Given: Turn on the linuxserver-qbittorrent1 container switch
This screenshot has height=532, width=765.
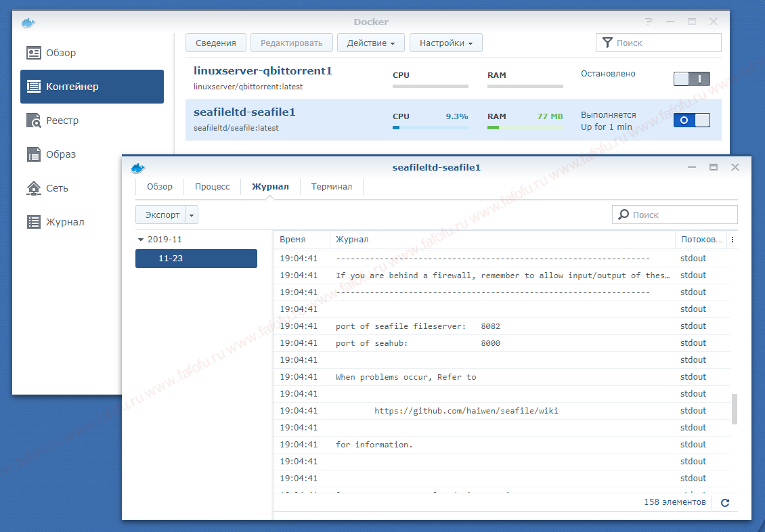Looking at the screenshot, I should click(x=691, y=79).
